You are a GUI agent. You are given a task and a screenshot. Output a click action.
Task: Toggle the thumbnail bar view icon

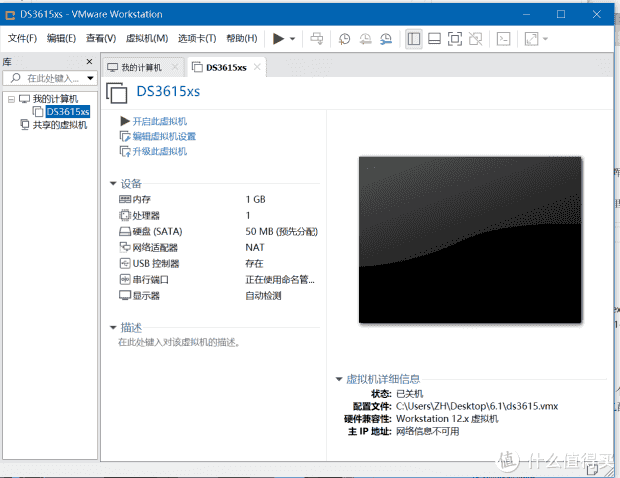[434, 39]
